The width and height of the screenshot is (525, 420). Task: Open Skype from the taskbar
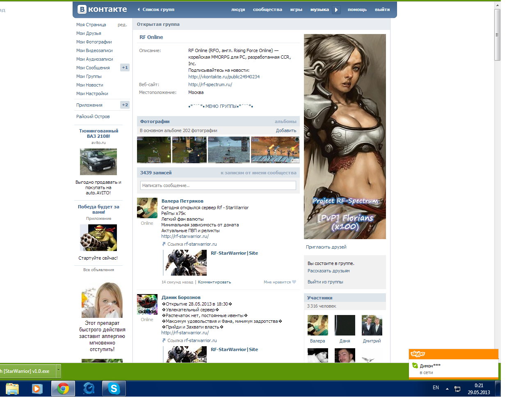coord(114,388)
